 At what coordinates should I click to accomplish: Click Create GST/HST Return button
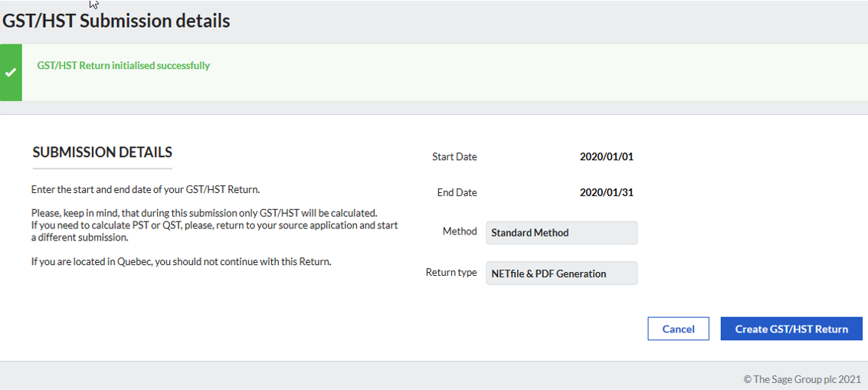pos(791,329)
